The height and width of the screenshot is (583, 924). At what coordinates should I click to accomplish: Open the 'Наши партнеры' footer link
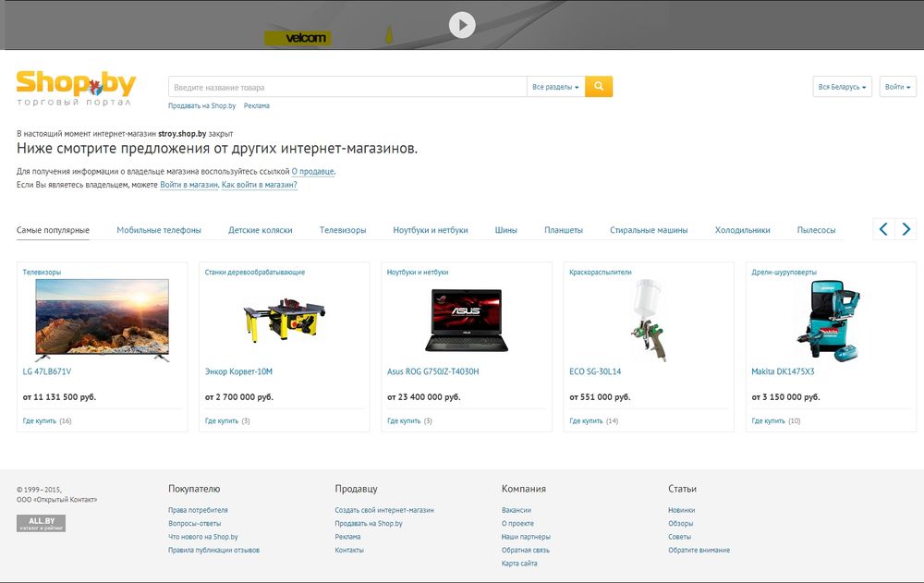click(527, 537)
